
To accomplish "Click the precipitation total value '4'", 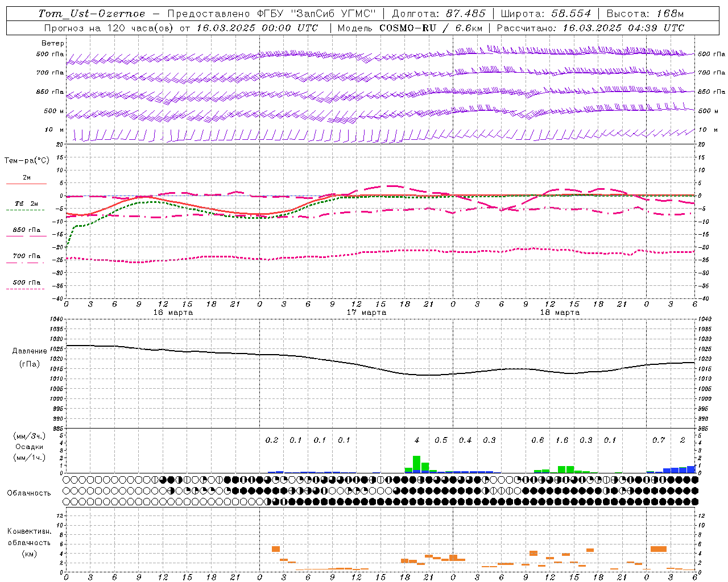I will click(x=417, y=440).
